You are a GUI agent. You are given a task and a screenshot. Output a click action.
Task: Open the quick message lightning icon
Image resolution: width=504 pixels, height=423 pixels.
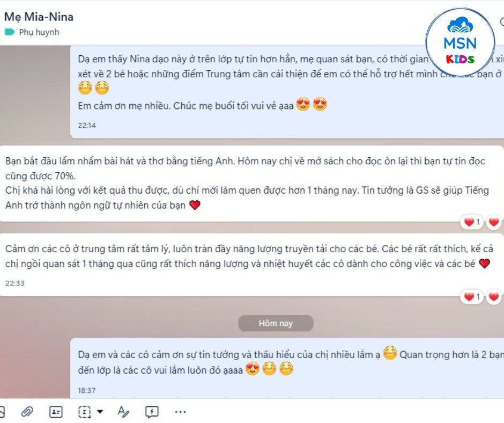click(x=152, y=412)
